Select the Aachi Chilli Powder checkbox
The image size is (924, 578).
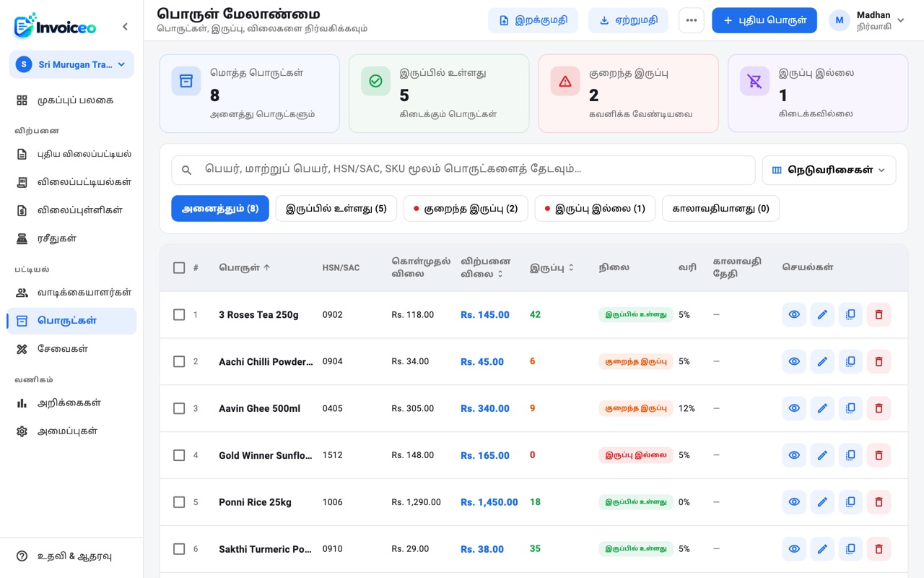179,361
